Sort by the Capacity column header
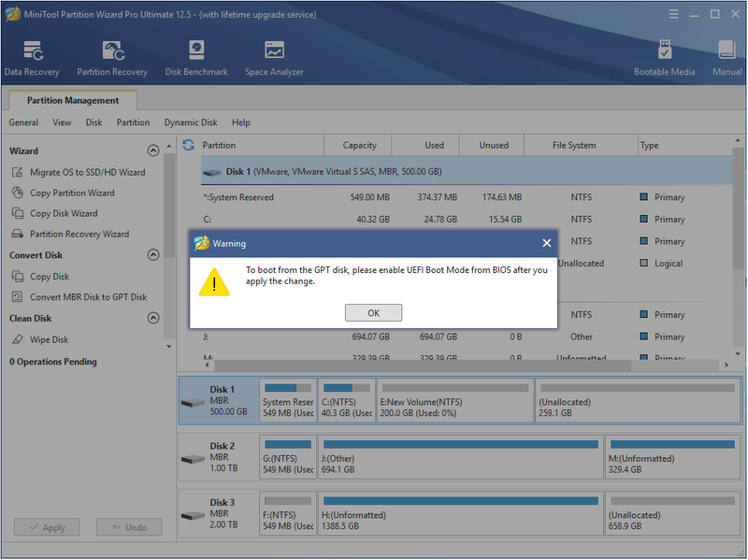 pos(358,145)
